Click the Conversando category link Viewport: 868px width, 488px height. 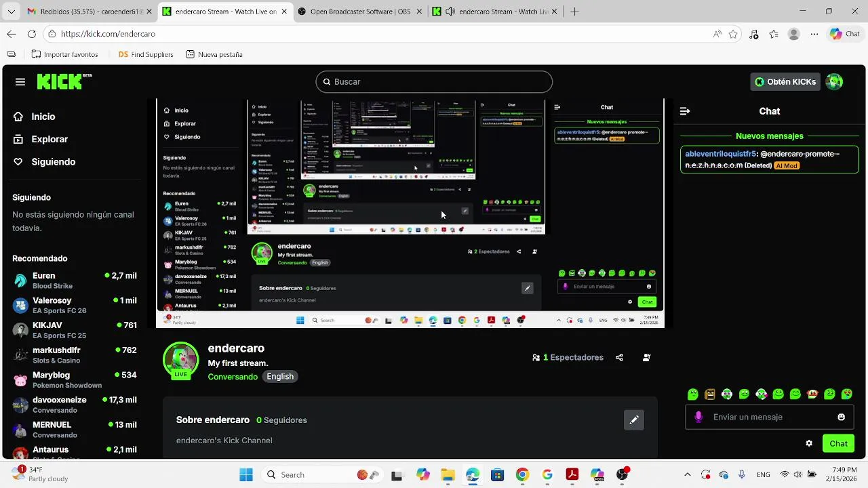tap(233, 376)
